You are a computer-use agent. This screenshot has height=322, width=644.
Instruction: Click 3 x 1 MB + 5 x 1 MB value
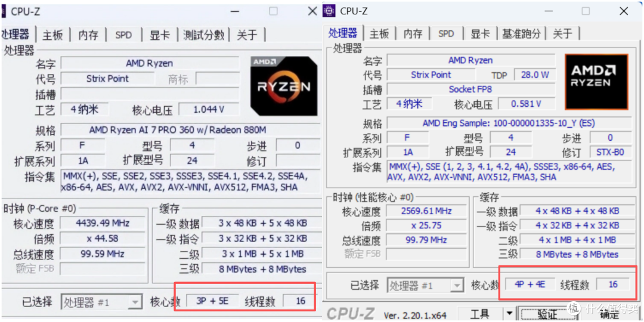click(x=262, y=254)
